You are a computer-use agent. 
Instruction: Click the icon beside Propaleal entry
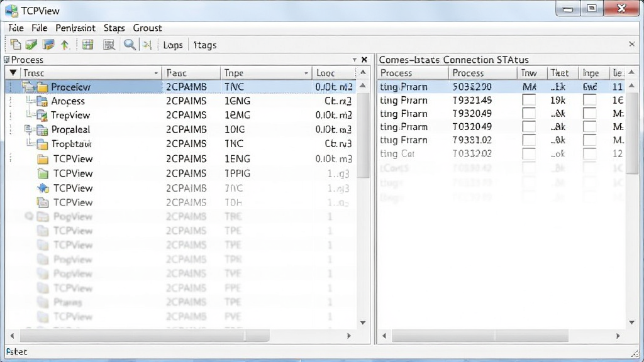click(42, 129)
